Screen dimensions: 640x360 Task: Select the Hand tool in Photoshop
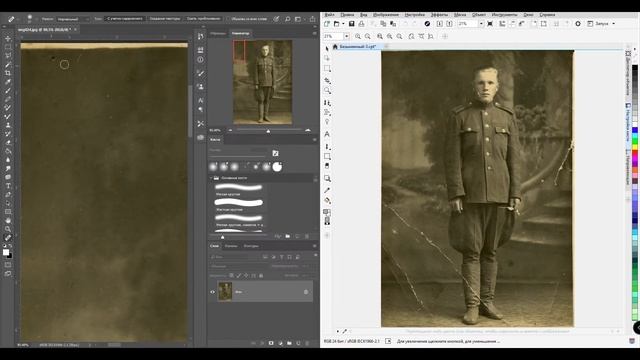[x=8, y=220]
